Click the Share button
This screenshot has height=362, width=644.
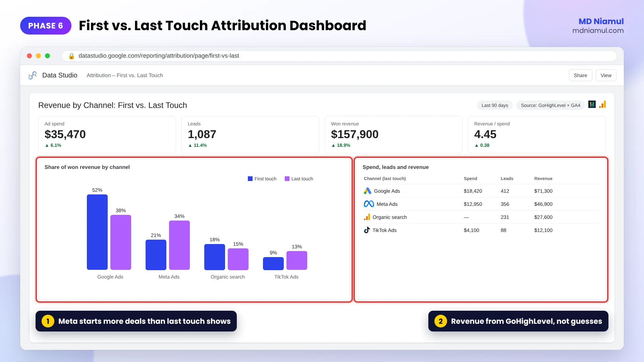580,75
